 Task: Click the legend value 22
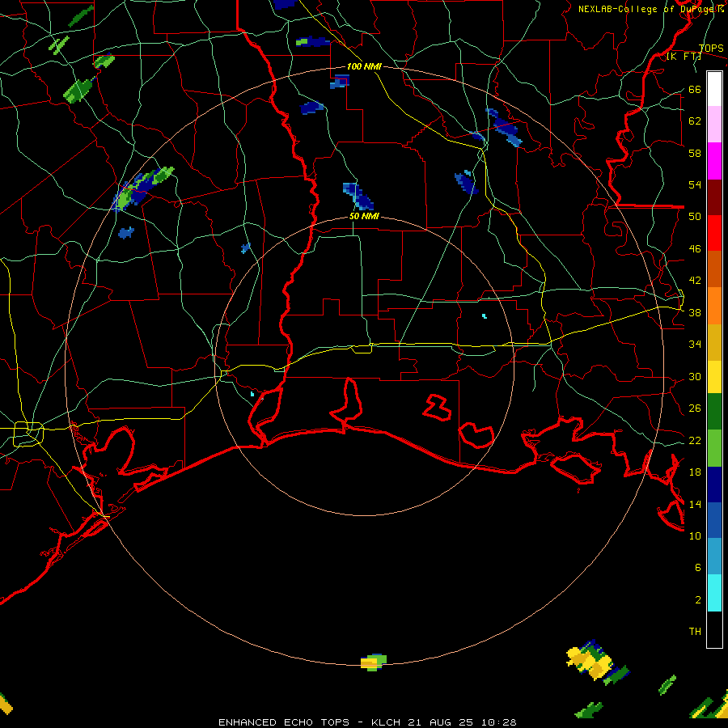point(695,440)
